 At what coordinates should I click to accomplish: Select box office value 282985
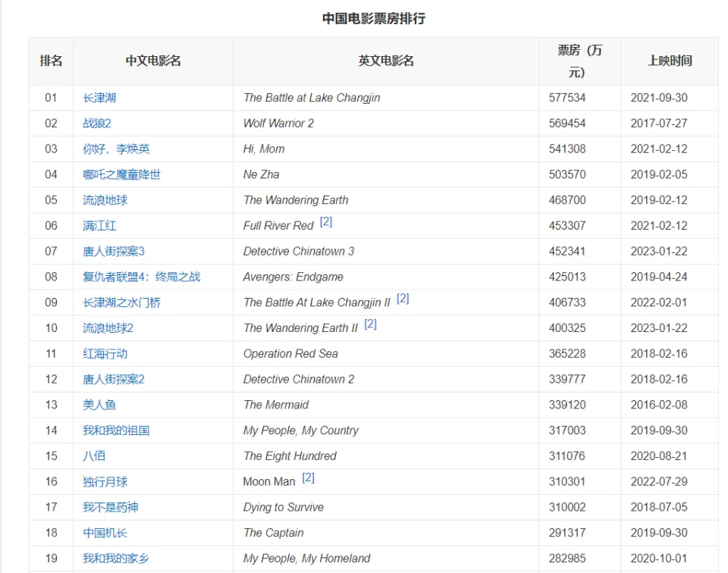[x=567, y=558]
